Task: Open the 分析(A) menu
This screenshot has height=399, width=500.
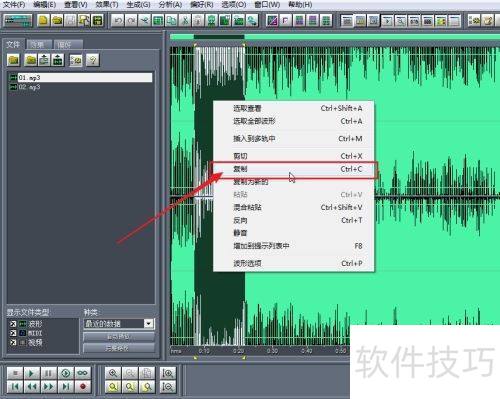Action: tap(170, 5)
